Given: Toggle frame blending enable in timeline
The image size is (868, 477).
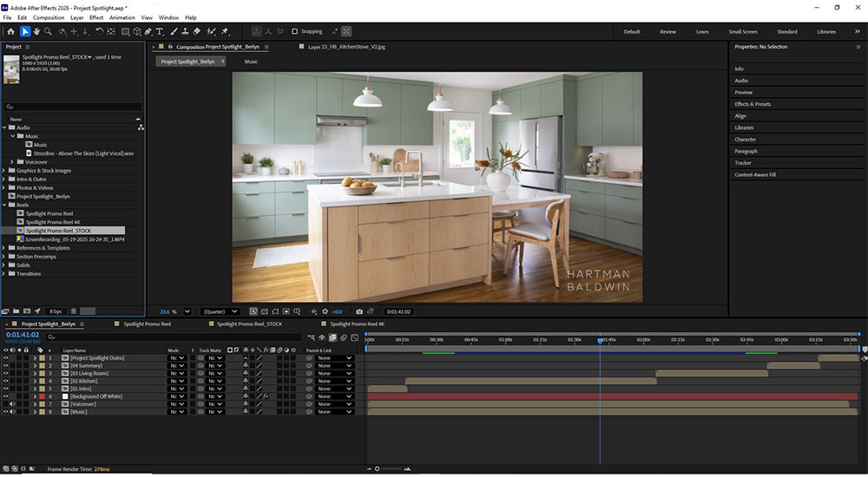Looking at the screenshot, I should [332, 337].
